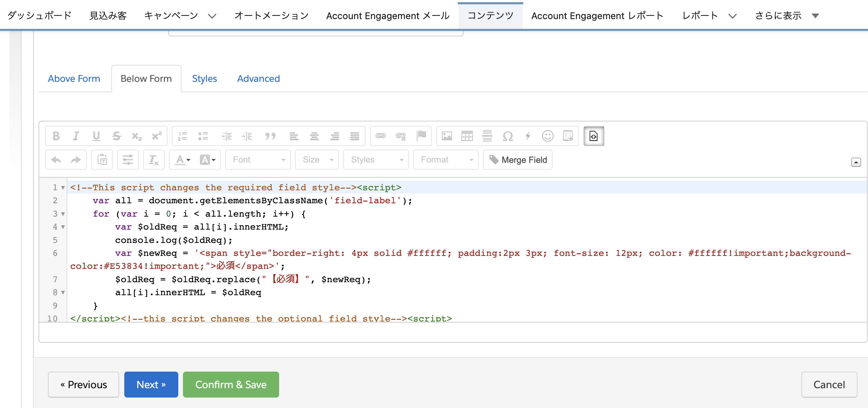The width and height of the screenshot is (868, 408).
Task: Align text left
Action: point(294,136)
